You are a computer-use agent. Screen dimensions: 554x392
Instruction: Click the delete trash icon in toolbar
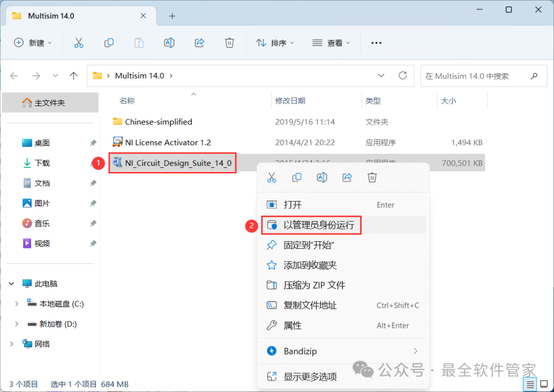[x=230, y=43]
